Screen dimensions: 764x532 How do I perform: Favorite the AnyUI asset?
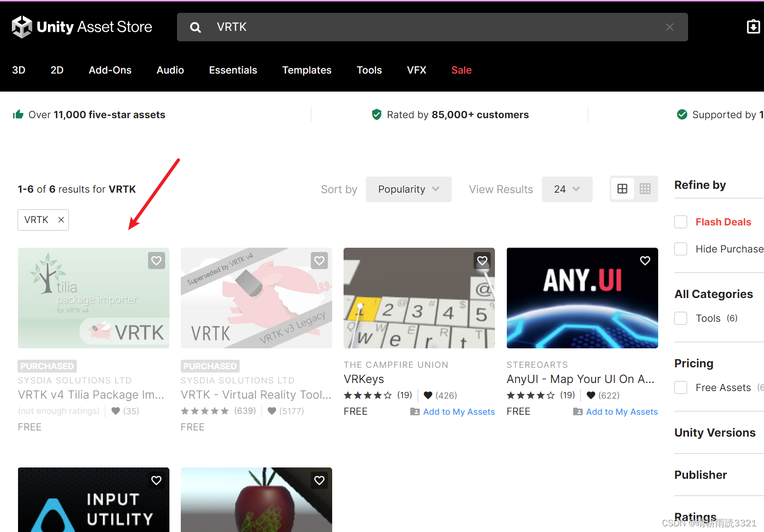645,261
